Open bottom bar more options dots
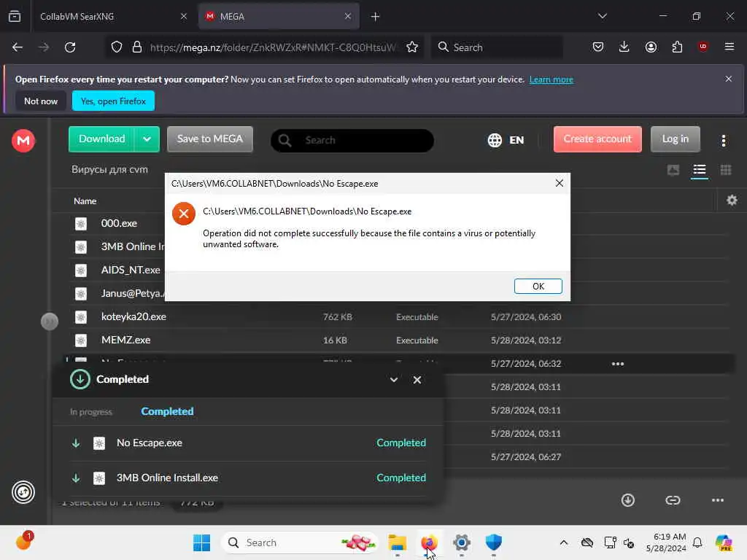This screenshot has width=747, height=560. pyautogui.click(x=718, y=500)
